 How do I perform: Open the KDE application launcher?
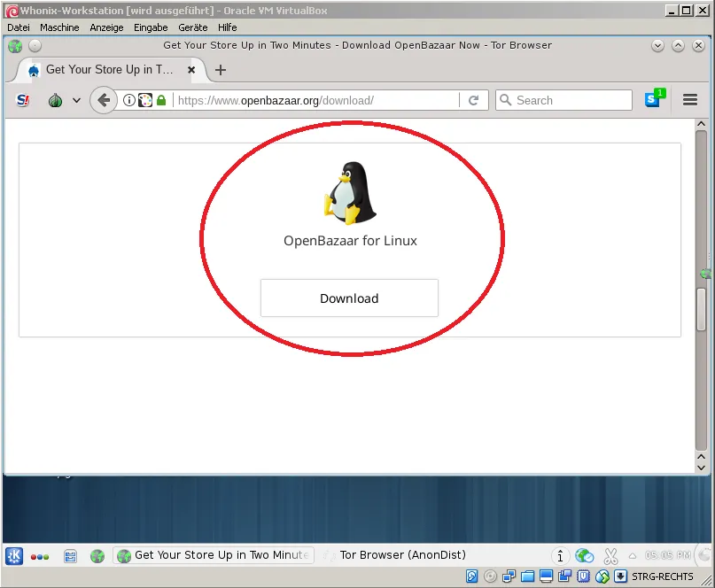(x=14, y=556)
